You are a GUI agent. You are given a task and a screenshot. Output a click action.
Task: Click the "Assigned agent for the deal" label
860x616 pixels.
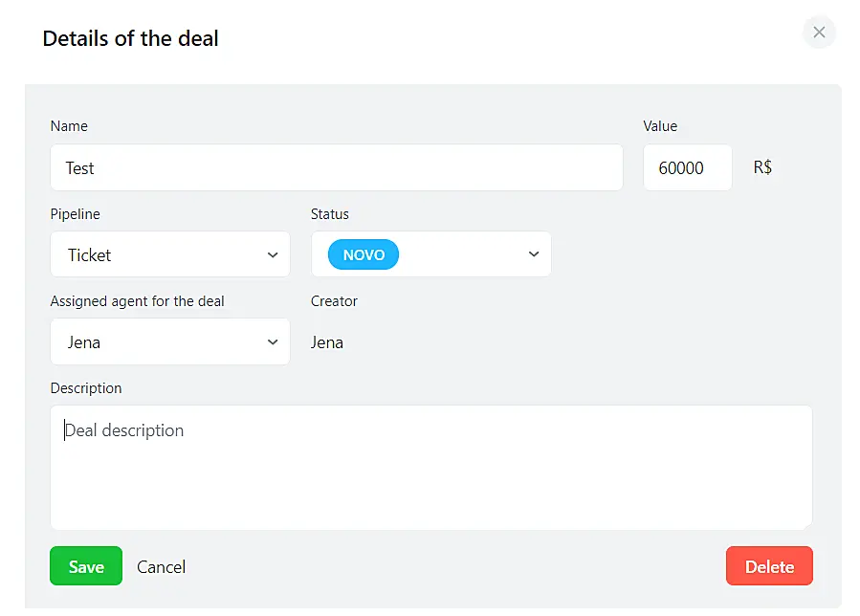click(x=138, y=301)
